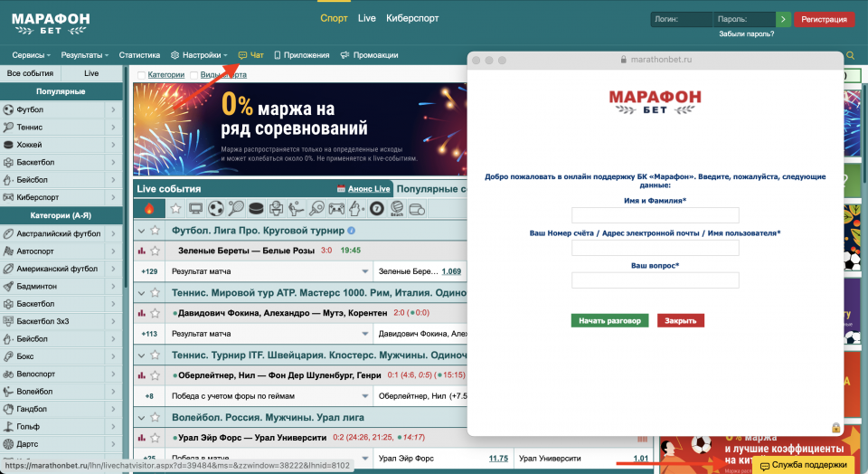Switch to the Киберспорт tab in header
This screenshot has width=868, height=474.
tap(412, 18)
